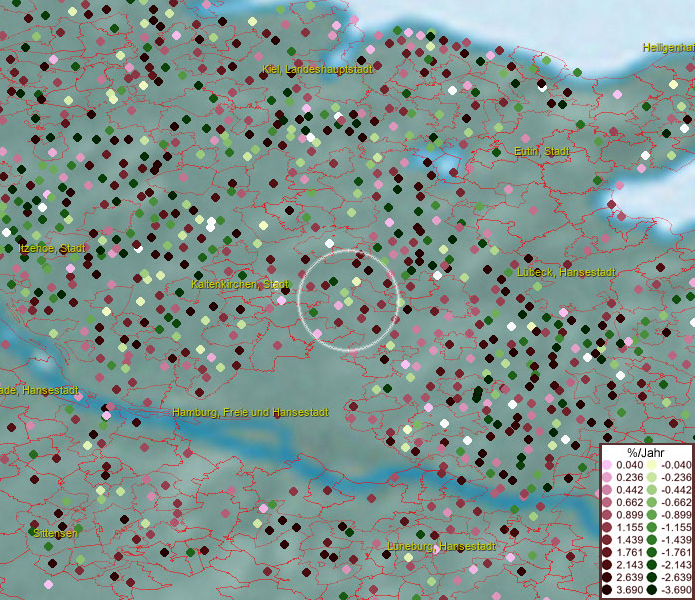Click the 0.040 light pink legend swatch
Screen dimensions: 695x600
pyautogui.click(x=607, y=465)
